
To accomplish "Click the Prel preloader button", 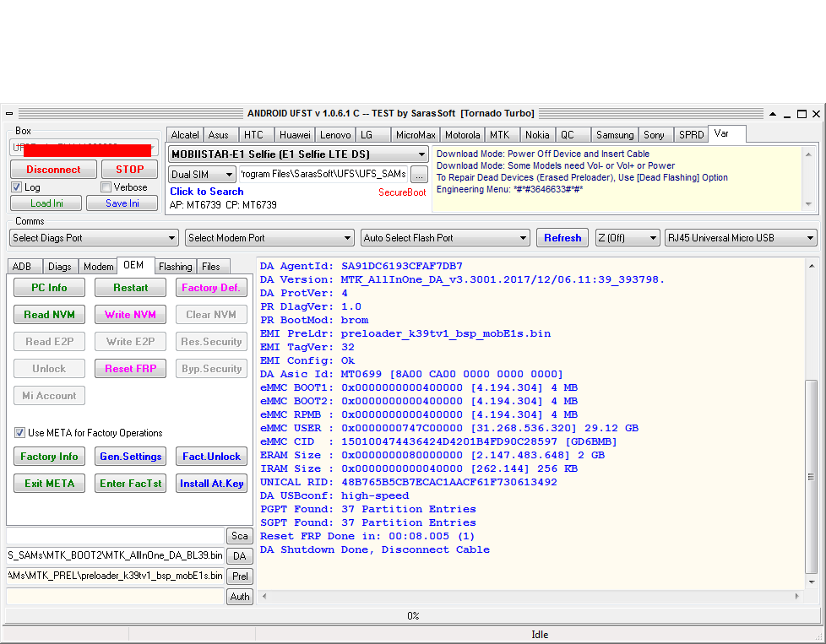I will tap(239, 576).
